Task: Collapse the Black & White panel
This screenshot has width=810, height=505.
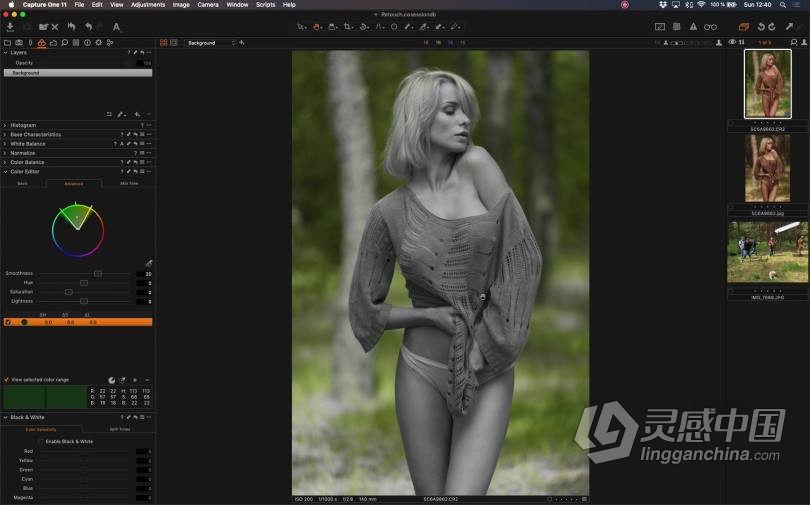Action: pyautogui.click(x=5, y=417)
